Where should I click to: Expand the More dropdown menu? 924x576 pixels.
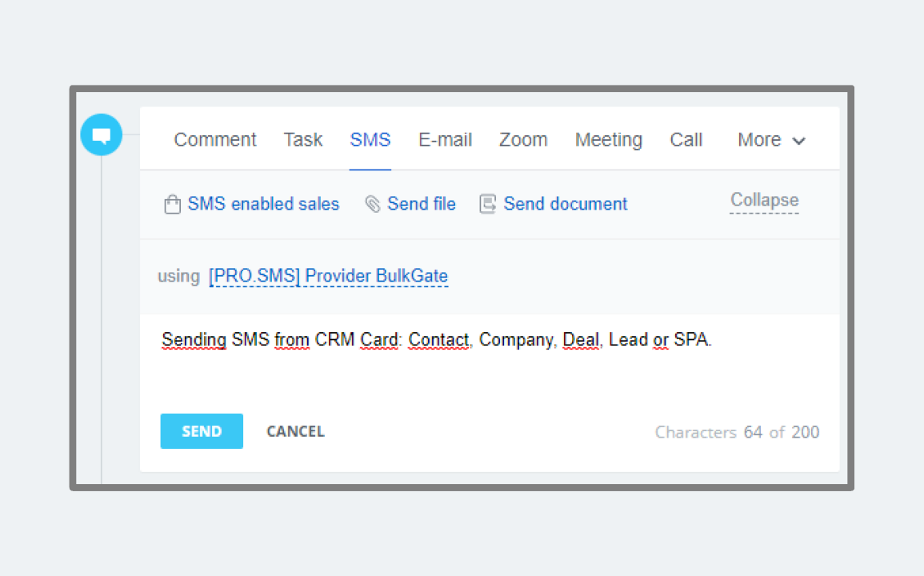771,140
